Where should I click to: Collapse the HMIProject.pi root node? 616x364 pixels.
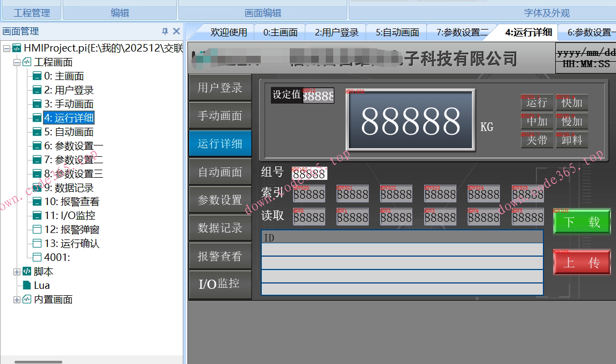click(6, 48)
